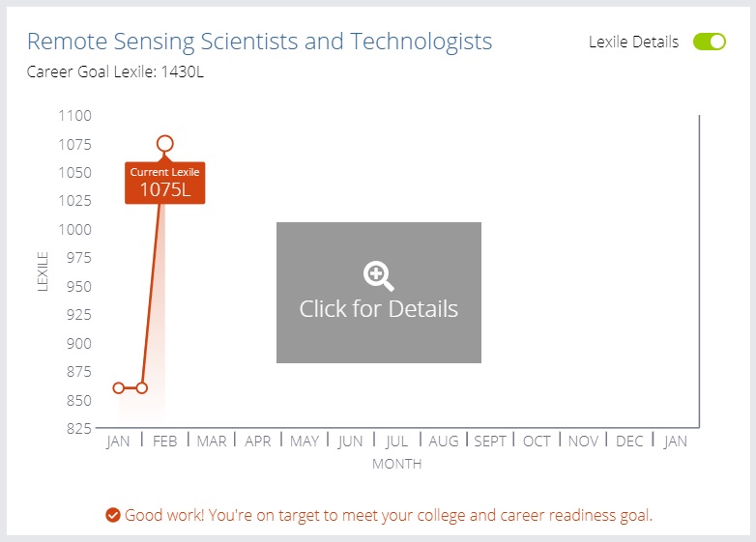This screenshot has width=756, height=542.
Task: Click the orange line segment rising to 1075L
Action: tap(152, 294)
